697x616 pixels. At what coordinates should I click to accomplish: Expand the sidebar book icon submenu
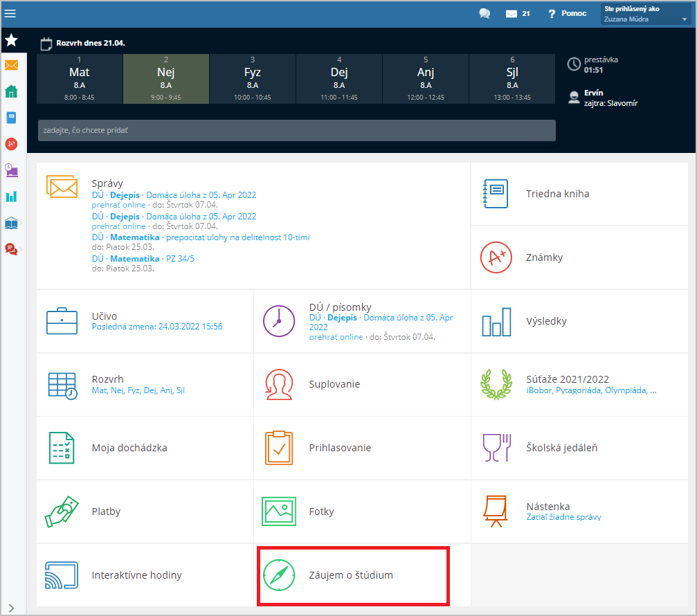click(12, 223)
